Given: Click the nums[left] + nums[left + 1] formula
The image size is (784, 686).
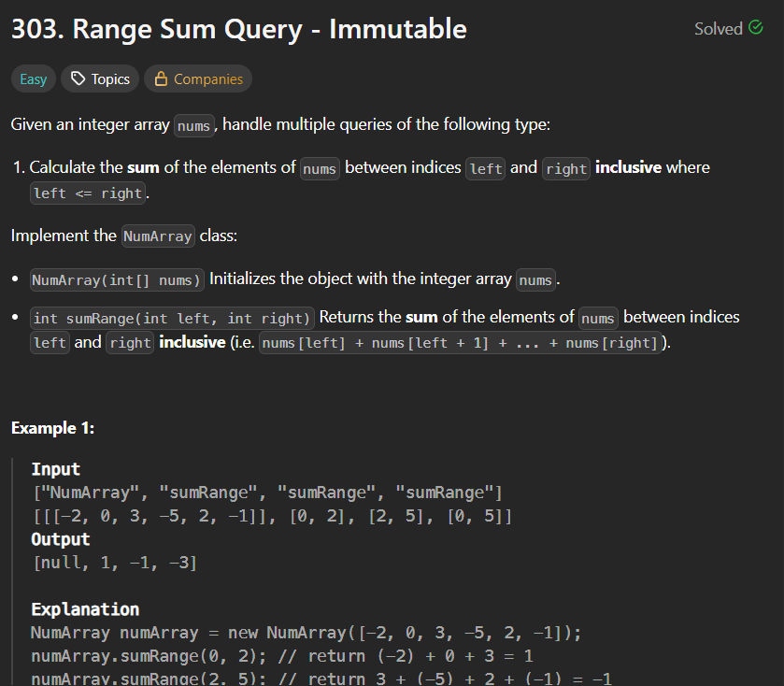Looking at the screenshot, I should [461, 343].
